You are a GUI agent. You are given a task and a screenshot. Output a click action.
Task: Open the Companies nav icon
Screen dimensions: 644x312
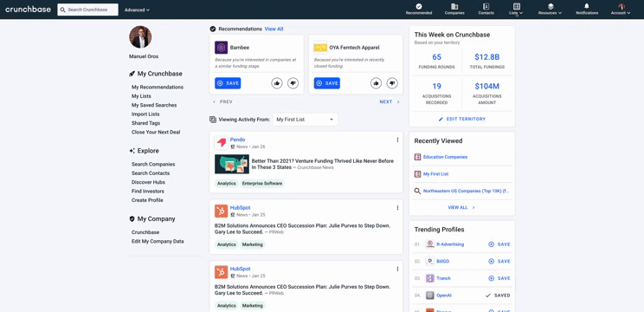coord(454,9)
